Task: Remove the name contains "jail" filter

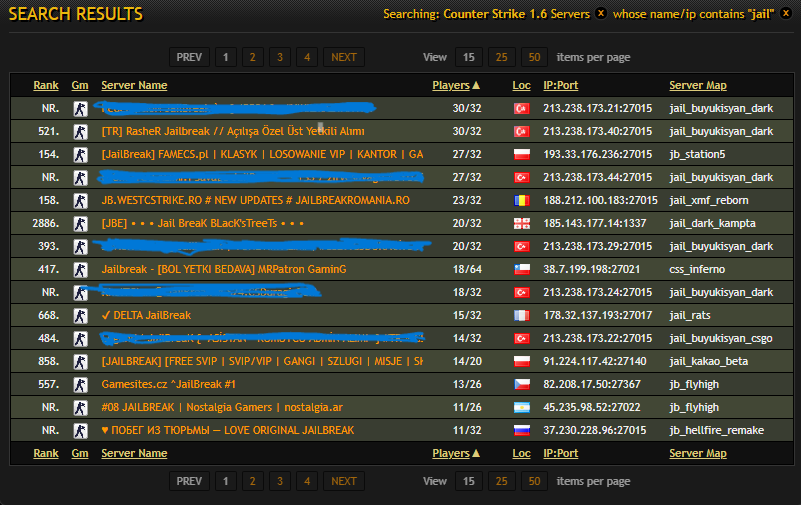Action: pyautogui.click(x=786, y=13)
